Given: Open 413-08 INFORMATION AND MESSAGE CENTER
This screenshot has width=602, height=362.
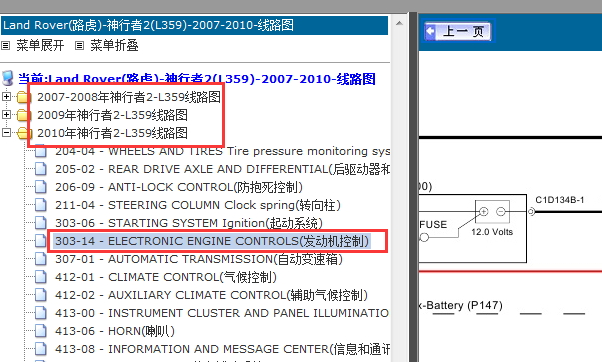Looking at the screenshot, I should [222, 349].
